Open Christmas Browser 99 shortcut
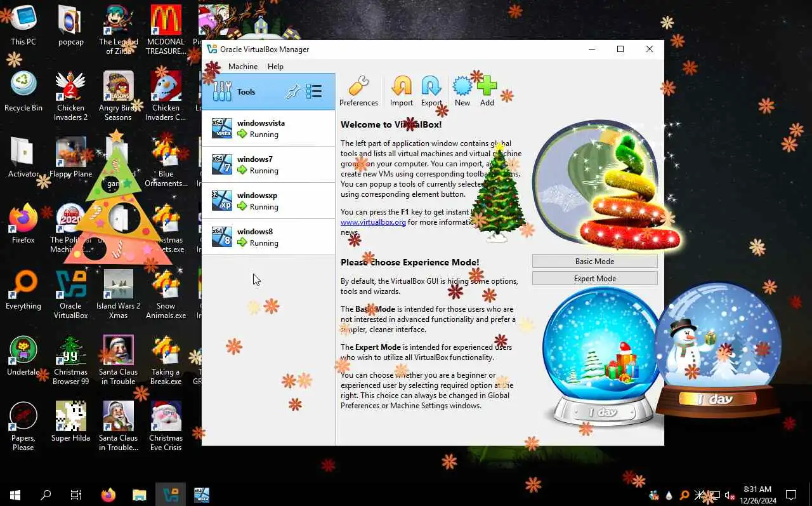Image resolution: width=812 pixels, height=506 pixels. (70, 361)
